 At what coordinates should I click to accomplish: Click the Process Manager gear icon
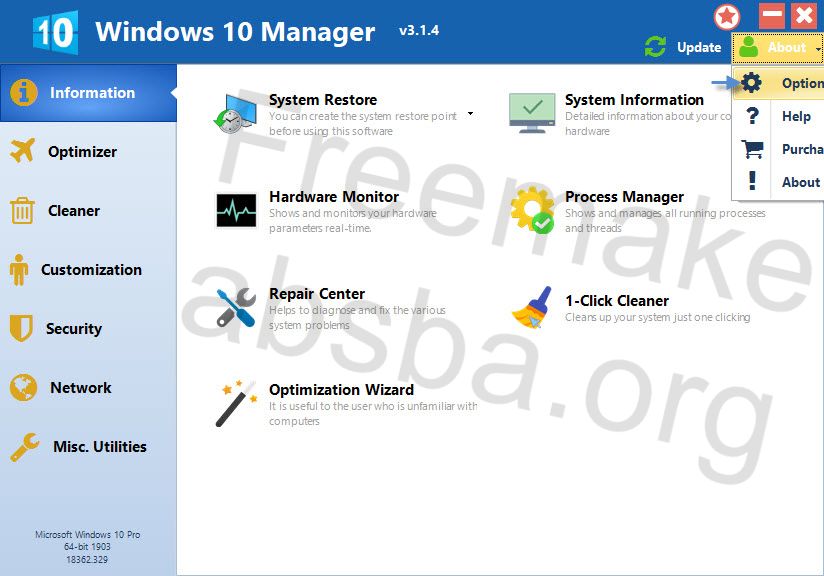[x=532, y=210]
